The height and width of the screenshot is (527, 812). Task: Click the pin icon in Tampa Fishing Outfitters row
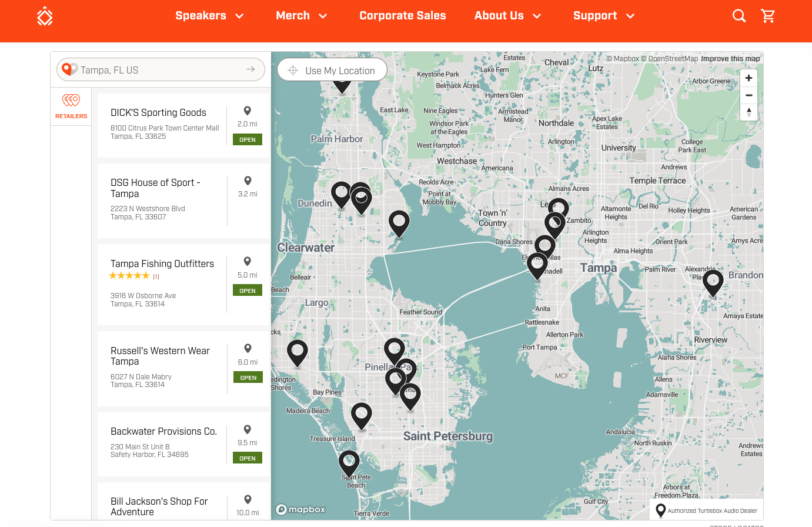(x=248, y=262)
